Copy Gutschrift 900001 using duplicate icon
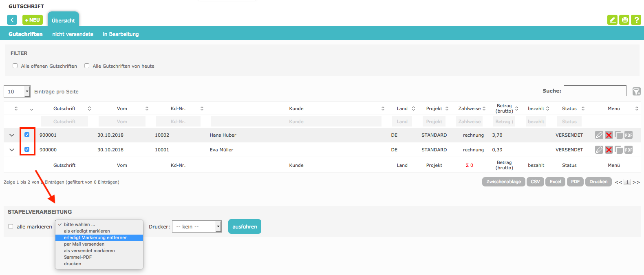Image resolution: width=644 pixels, height=275 pixels. (619, 135)
